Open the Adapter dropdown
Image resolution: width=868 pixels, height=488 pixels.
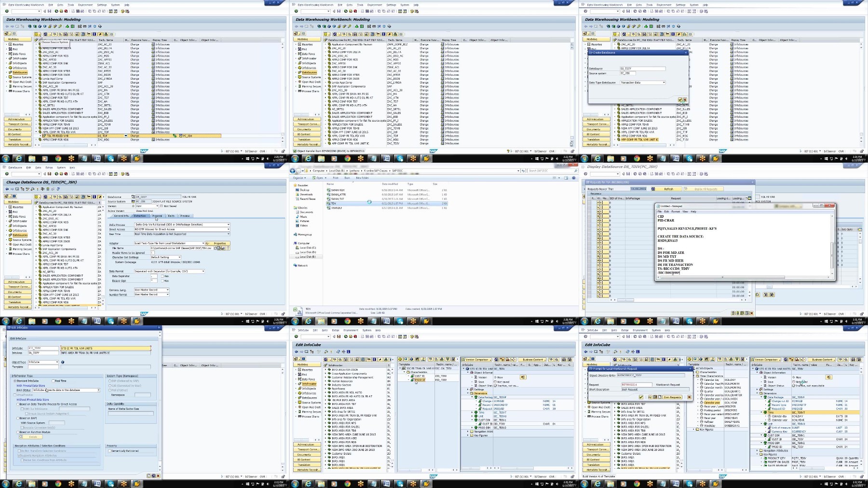coord(203,243)
